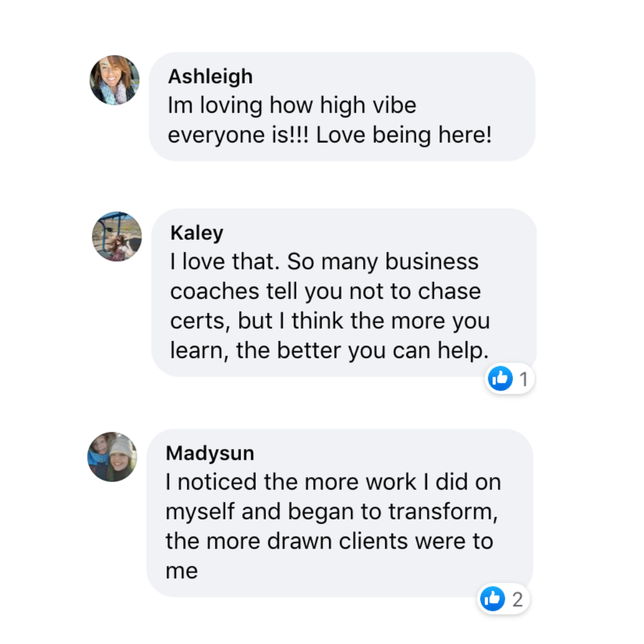Click the line "the more drawn clients were to"
Image resolution: width=644 pixels, height=644 pixels.
pos(330,541)
